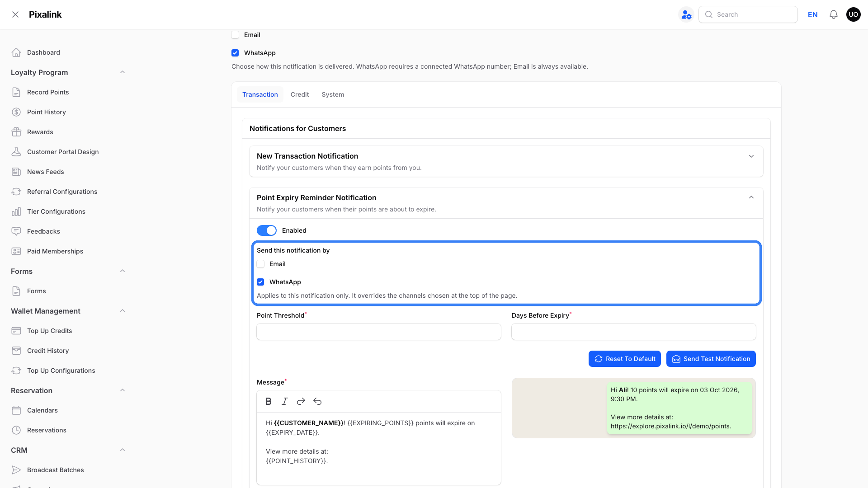
Task: Collapse the Wallet Management sidebar group
Action: pyautogui.click(x=123, y=311)
